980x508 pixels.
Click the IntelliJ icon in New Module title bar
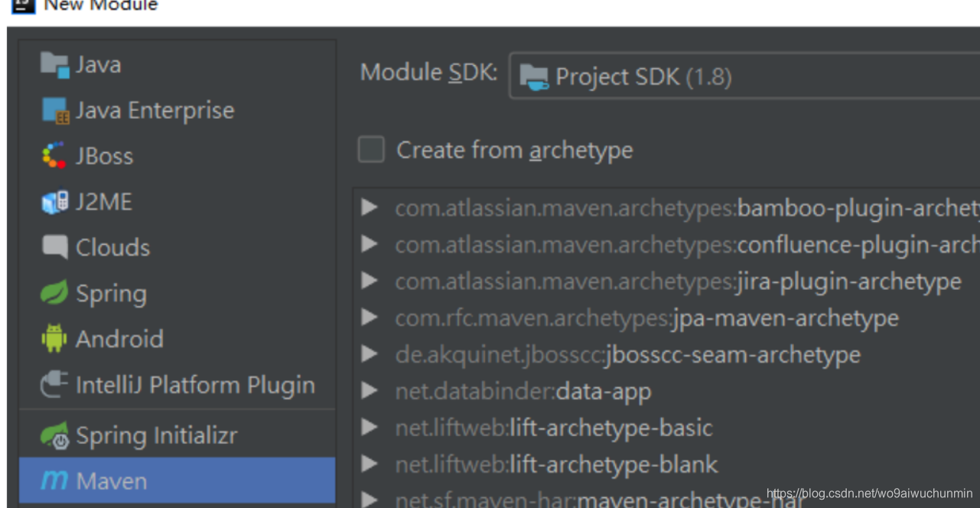pos(23,5)
